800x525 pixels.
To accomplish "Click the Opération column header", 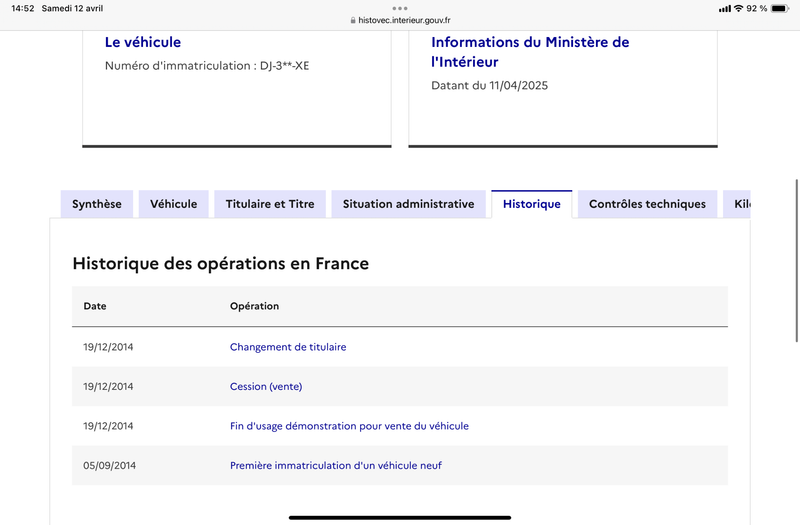I will (x=254, y=306).
